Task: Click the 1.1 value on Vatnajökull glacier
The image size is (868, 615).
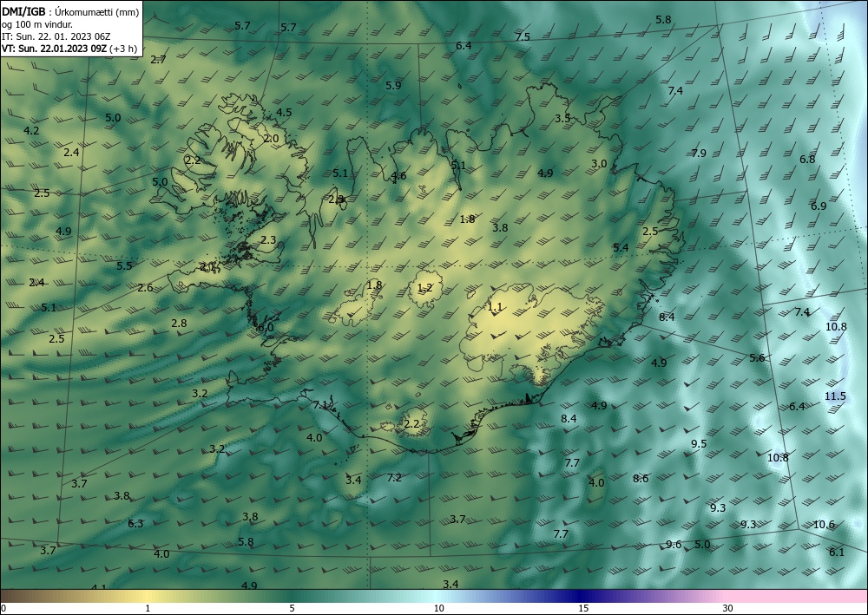Action: [x=495, y=306]
